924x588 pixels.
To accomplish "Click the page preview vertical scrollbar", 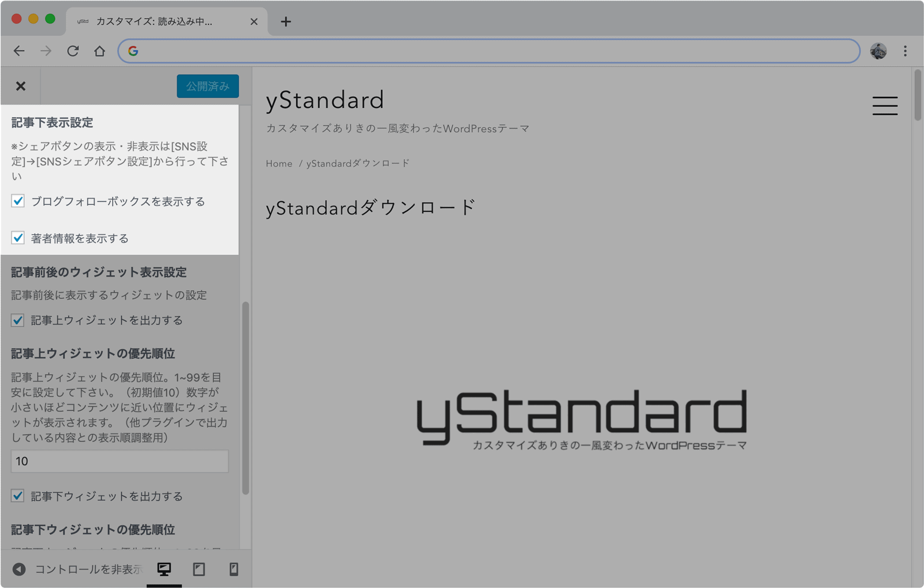I will click(918, 95).
